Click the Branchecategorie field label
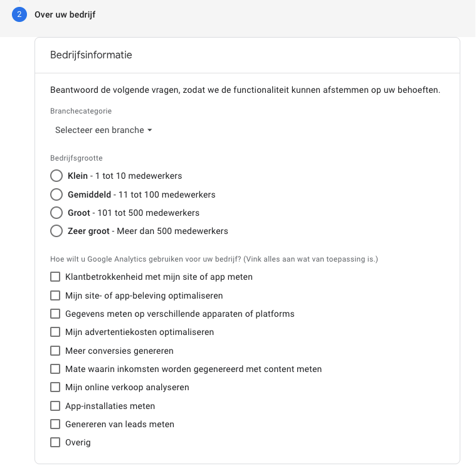 point(81,111)
